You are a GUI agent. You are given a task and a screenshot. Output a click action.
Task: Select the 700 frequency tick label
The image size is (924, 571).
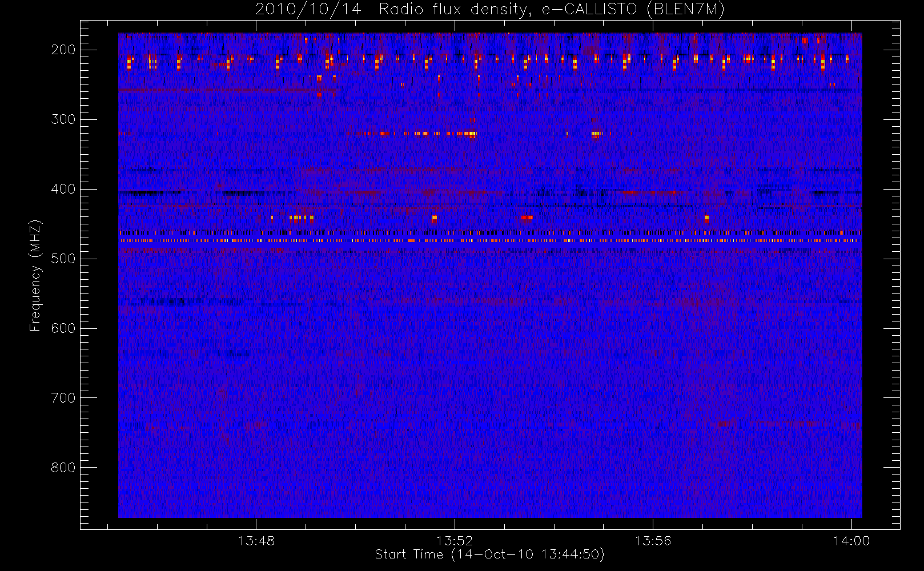point(63,398)
